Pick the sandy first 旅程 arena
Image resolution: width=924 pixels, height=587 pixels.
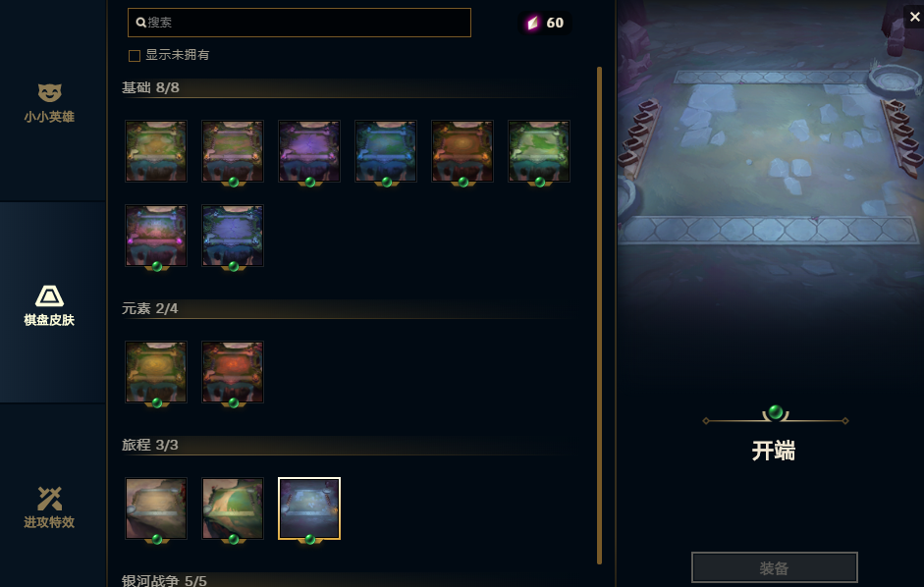[x=156, y=508]
